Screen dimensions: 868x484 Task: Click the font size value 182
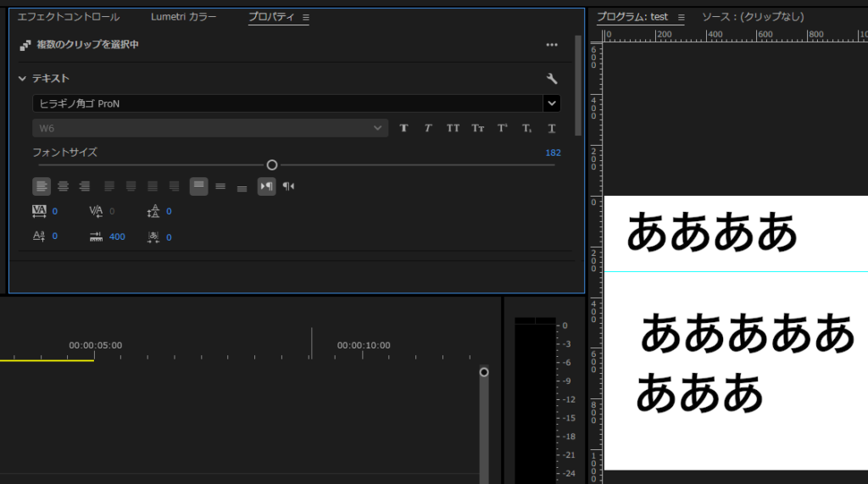click(553, 153)
